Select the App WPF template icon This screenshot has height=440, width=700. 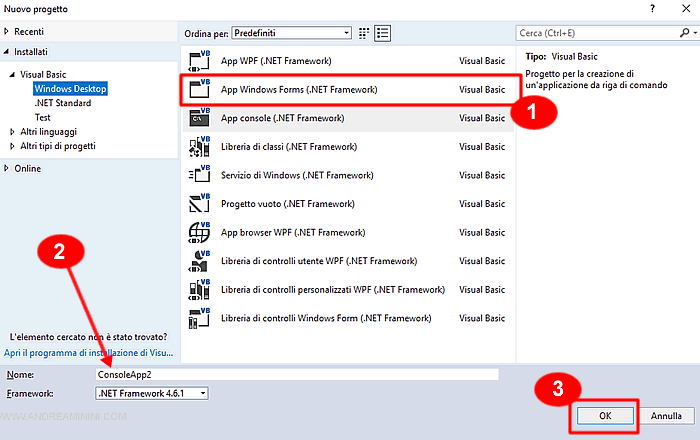[196, 61]
